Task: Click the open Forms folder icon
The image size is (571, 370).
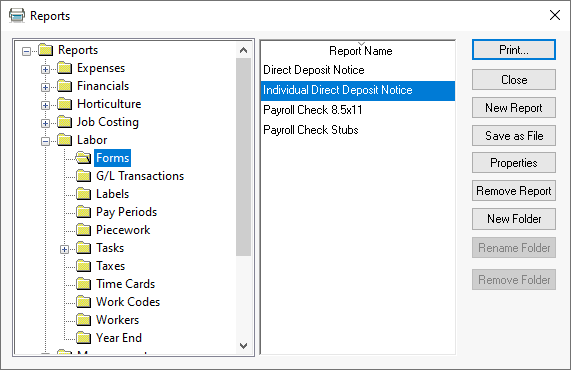Action: pyautogui.click(x=83, y=158)
